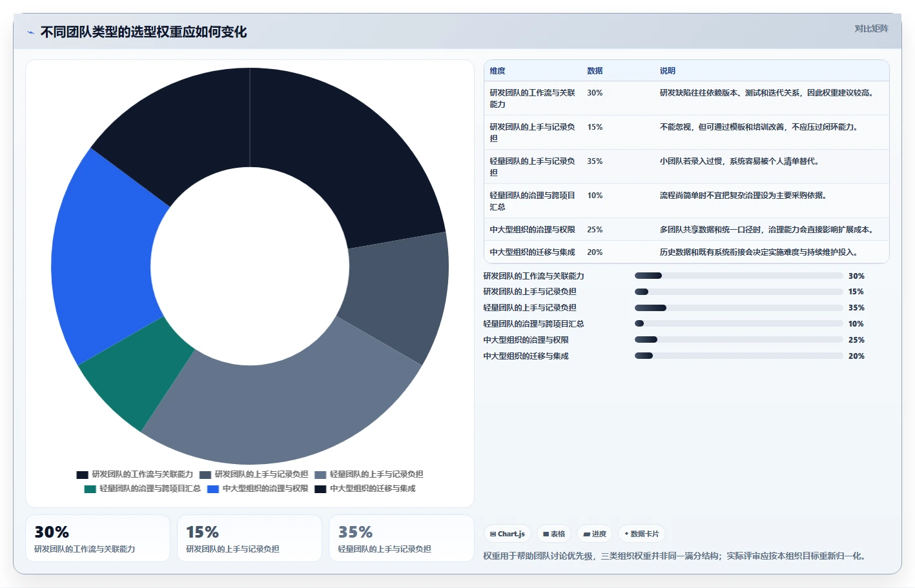This screenshot has width=915, height=588.
Task: Click the 数据卡片 tag chip
Action: tap(642, 534)
